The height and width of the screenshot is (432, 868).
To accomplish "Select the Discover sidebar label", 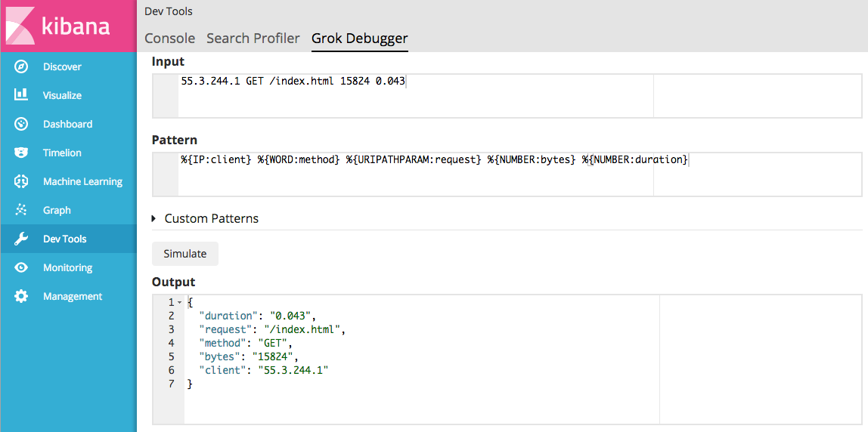I will tap(62, 67).
